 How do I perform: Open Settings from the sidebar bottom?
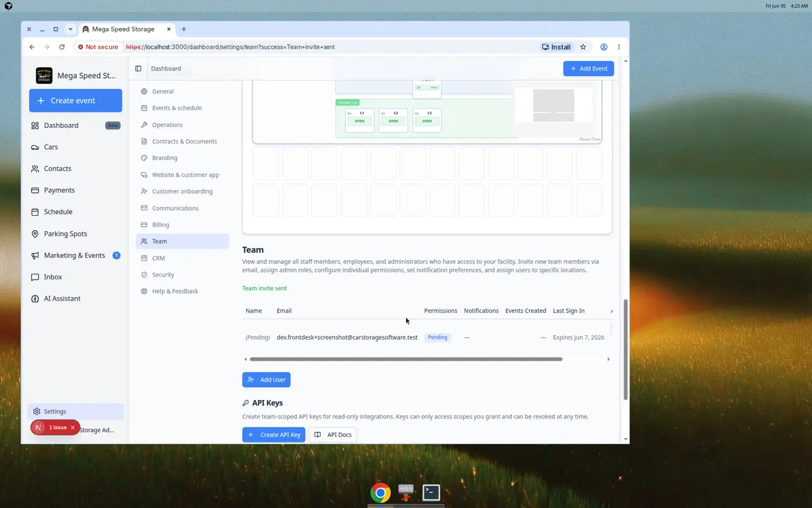[x=75, y=411]
